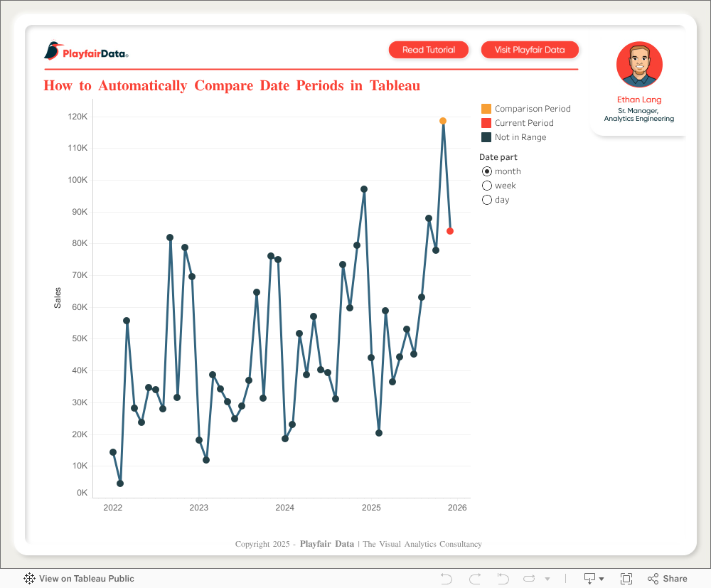Click the Share icon
The width and height of the screenshot is (711, 588).
click(x=667, y=579)
